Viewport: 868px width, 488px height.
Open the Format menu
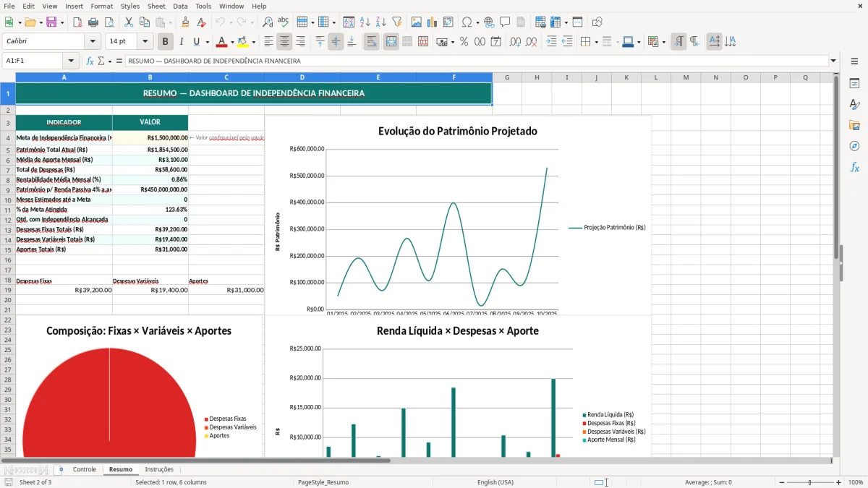tap(101, 6)
